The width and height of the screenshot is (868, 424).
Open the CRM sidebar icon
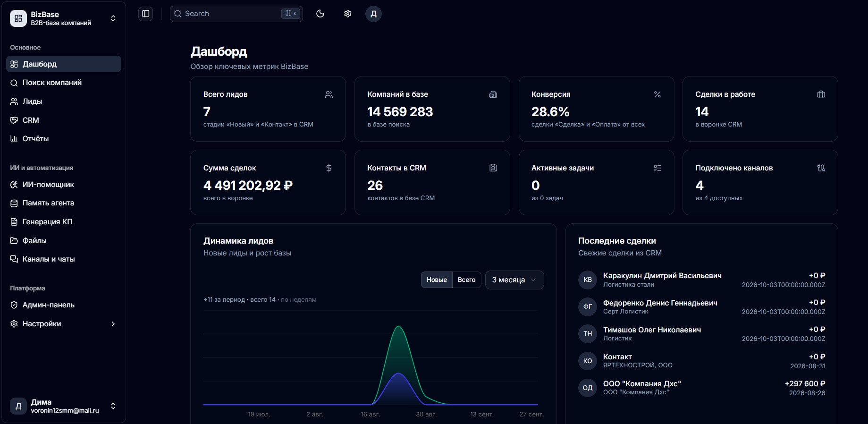coord(14,120)
